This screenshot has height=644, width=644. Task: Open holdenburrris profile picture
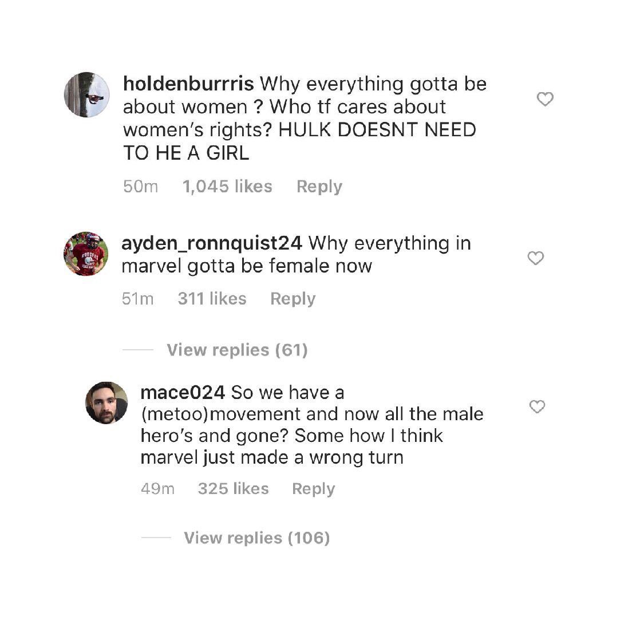(x=86, y=95)
